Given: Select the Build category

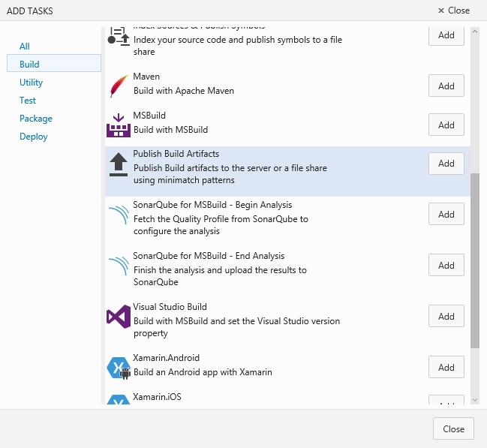Looking at the screenshot, I should [54, 63].
